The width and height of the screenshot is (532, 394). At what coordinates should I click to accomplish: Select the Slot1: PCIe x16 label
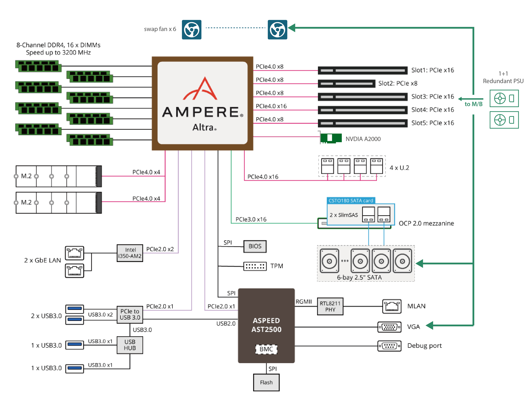[433, 70]
